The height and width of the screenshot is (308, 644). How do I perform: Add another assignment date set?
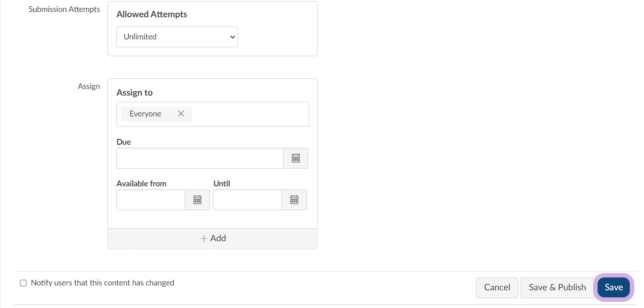click(x=212, y=239)
